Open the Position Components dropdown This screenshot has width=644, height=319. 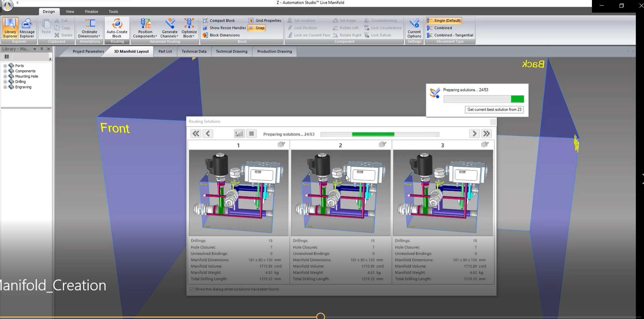pos(145,28)
